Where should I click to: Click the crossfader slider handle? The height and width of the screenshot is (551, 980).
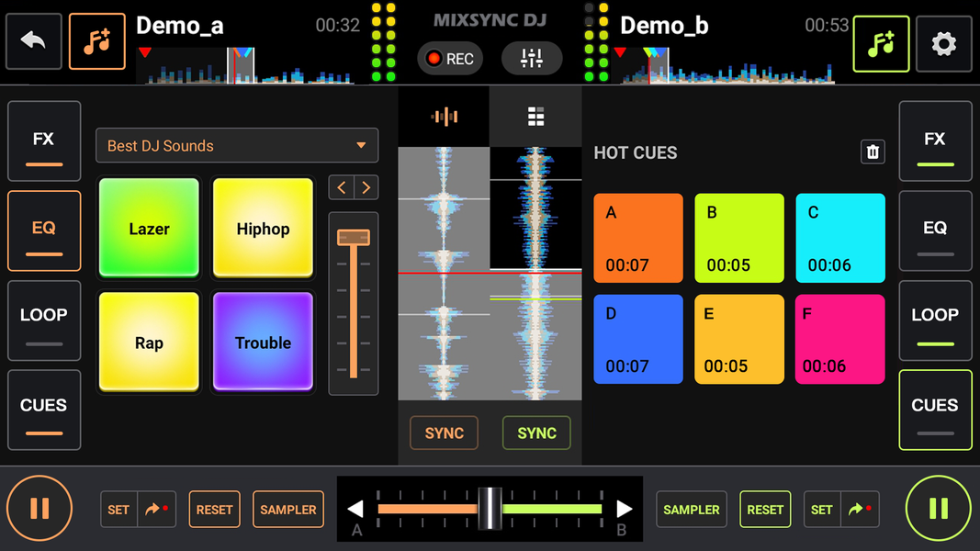pyautogui.click(x=490, y=509)
